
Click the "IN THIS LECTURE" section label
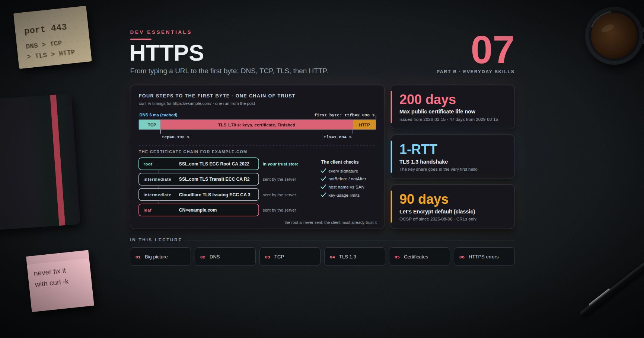(x=156, y=240)
